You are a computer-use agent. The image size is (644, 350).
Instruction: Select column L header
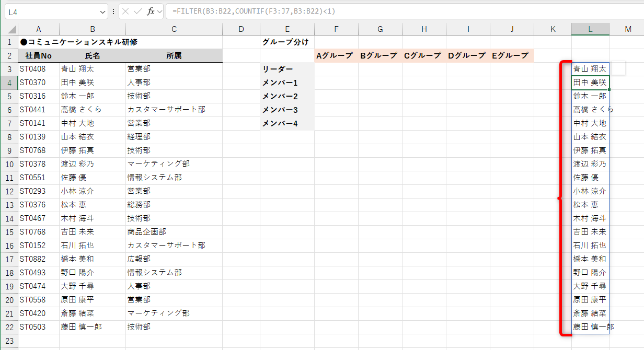point(590,29)
